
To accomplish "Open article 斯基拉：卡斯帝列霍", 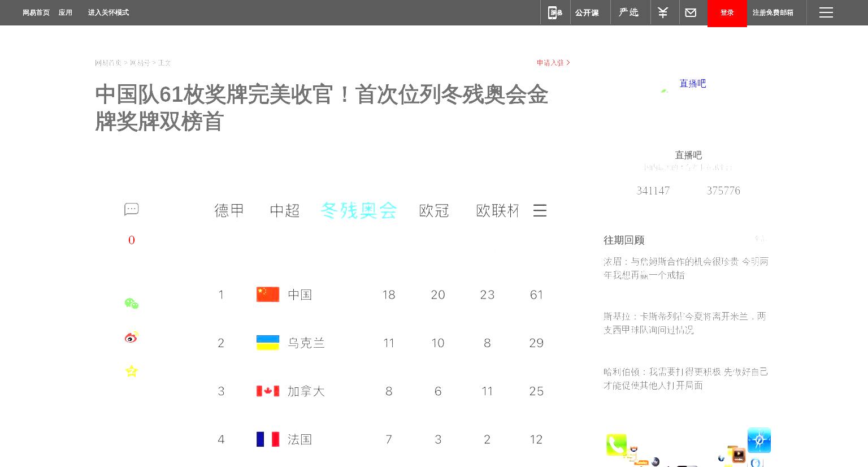I will tap(684, 323).
